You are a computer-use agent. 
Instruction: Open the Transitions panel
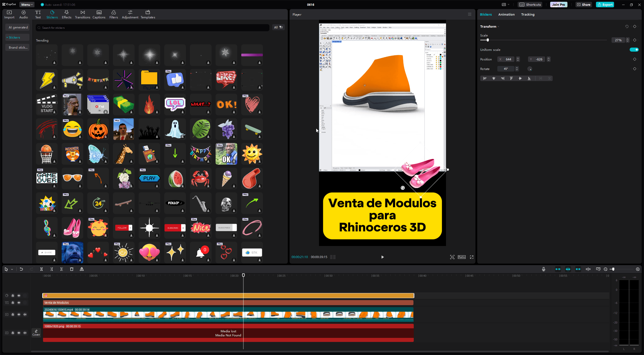(x=82, y=14)
